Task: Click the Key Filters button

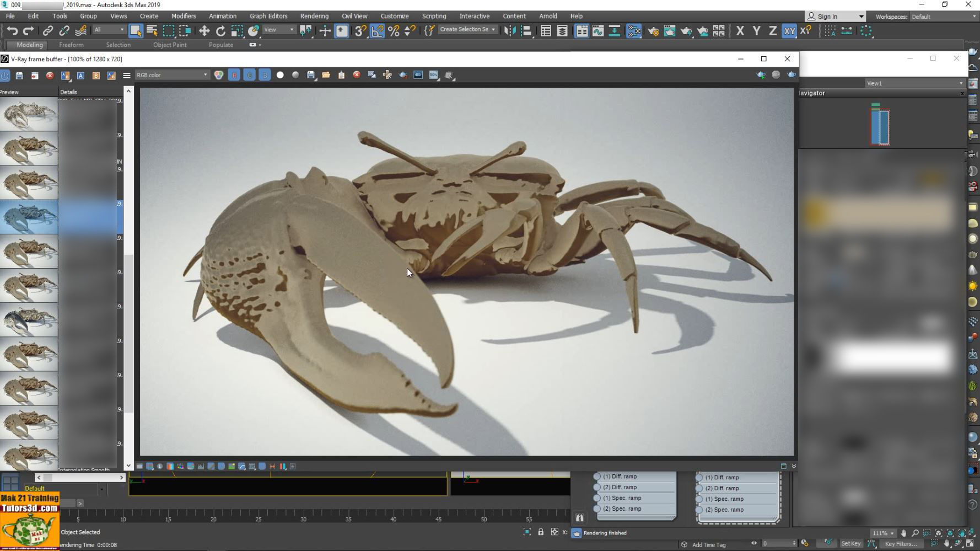Action: click(901, 544)
